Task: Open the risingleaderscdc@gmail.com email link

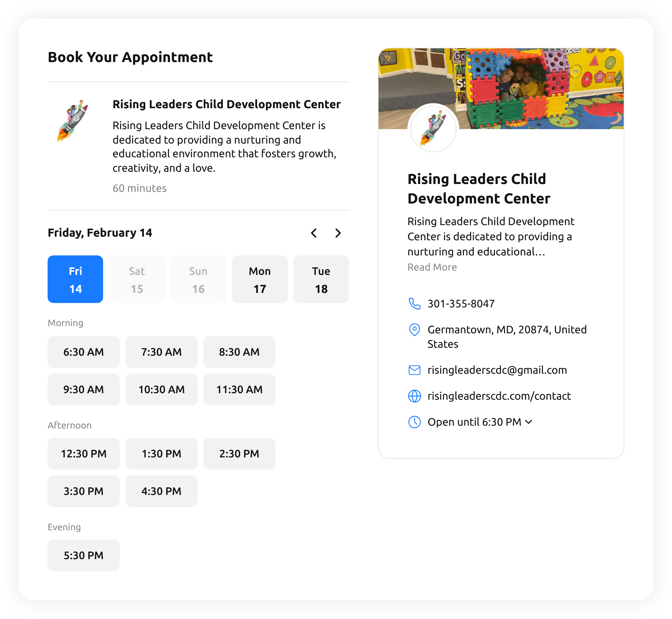Action: pyautogui.click(x=497, y=370)
